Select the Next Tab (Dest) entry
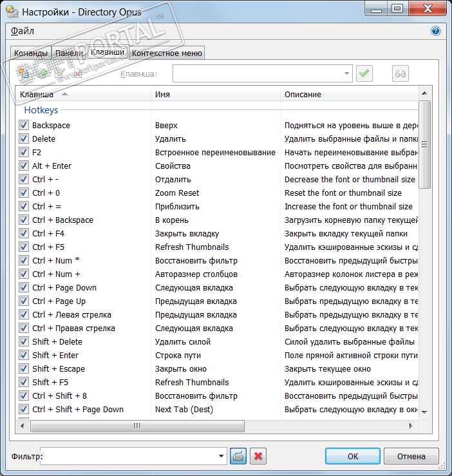This screenshot has height=476, width=452. click(184, 409)
